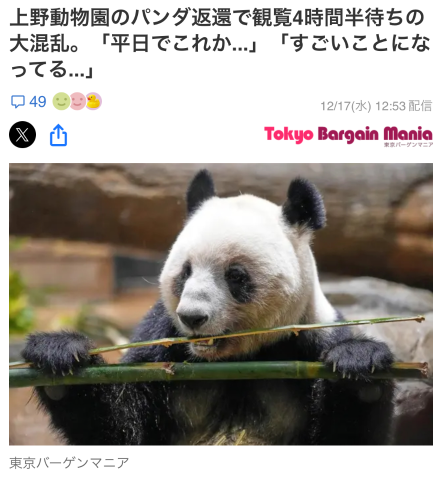Open the Tokyo Bargain Mania logo

tap(348, 136)
